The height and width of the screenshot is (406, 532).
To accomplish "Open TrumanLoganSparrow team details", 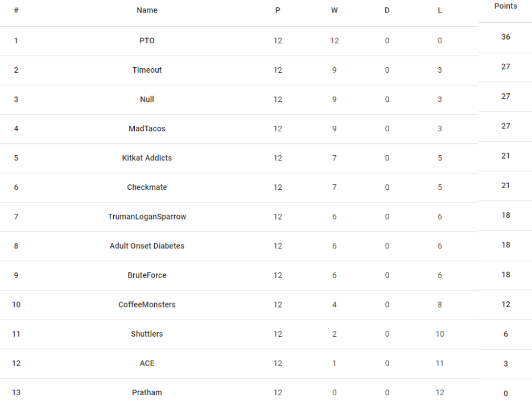I will tap(147, 217).
